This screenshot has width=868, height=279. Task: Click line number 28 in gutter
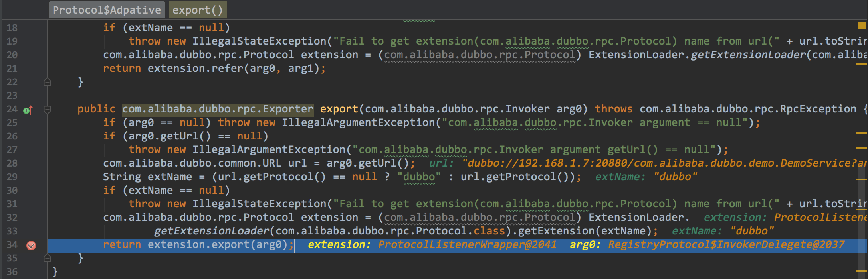tap(12, 163)
